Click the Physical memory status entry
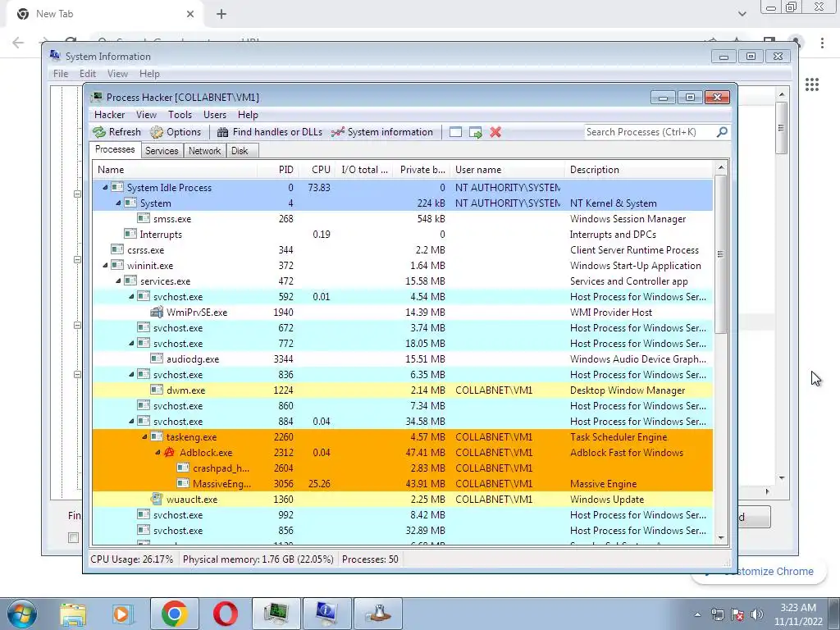Viewport: 840px width, 630px height. [x=258, y=559]
